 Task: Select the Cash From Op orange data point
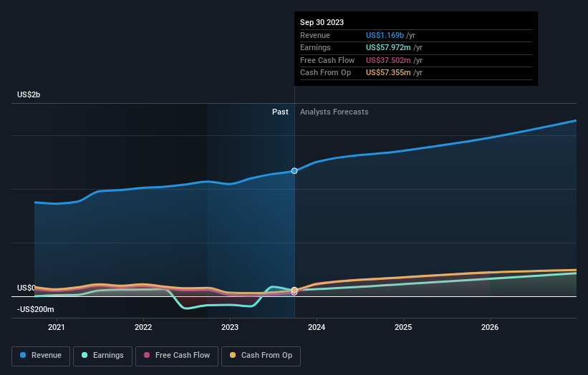click(x=294, y=290)
